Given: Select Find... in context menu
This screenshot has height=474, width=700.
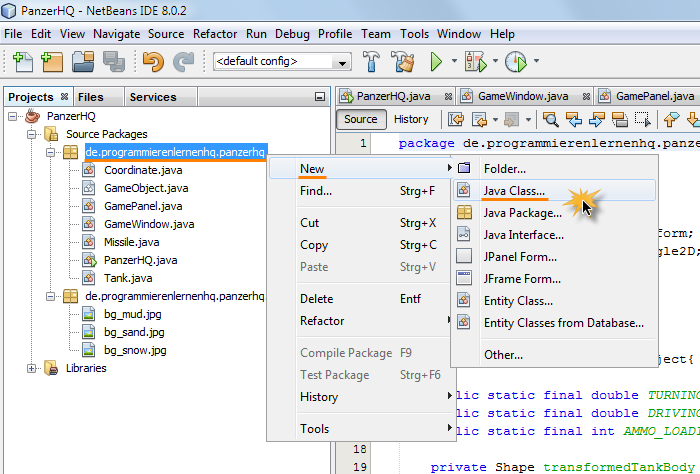Looking at the screenshot, I should [x=361, y=191].
